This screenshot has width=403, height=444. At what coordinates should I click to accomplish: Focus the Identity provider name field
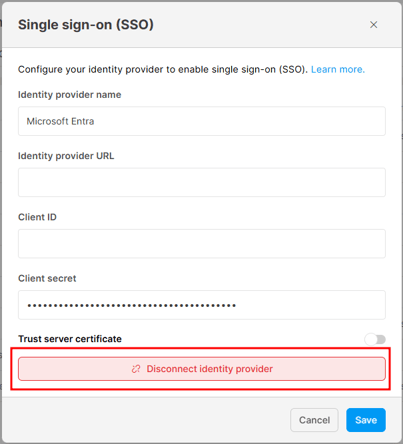pyautogui.click(x=202, y=121)
